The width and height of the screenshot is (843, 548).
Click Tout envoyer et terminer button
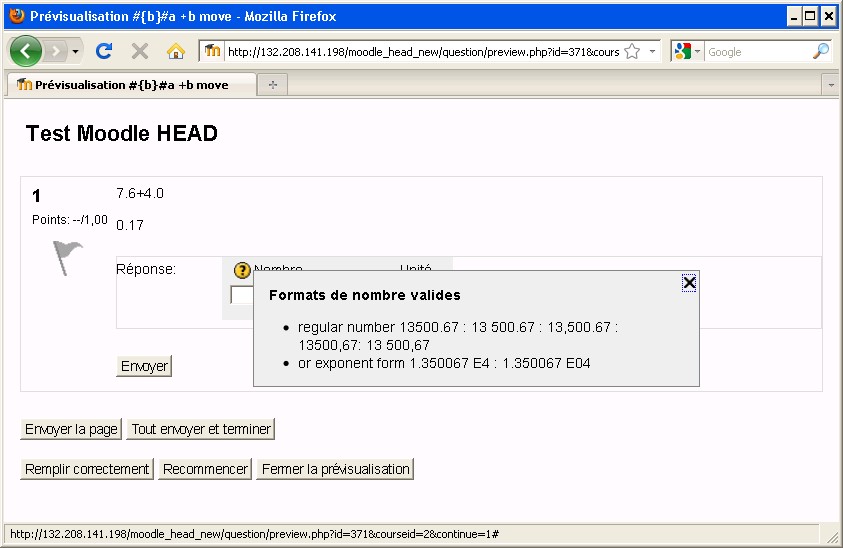[201, 429]
